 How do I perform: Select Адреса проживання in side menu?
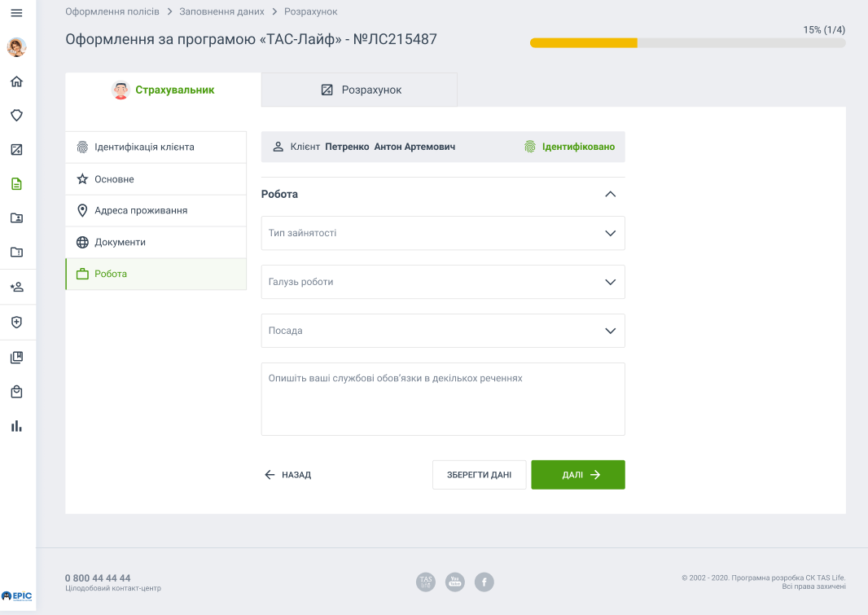(156, 210)
